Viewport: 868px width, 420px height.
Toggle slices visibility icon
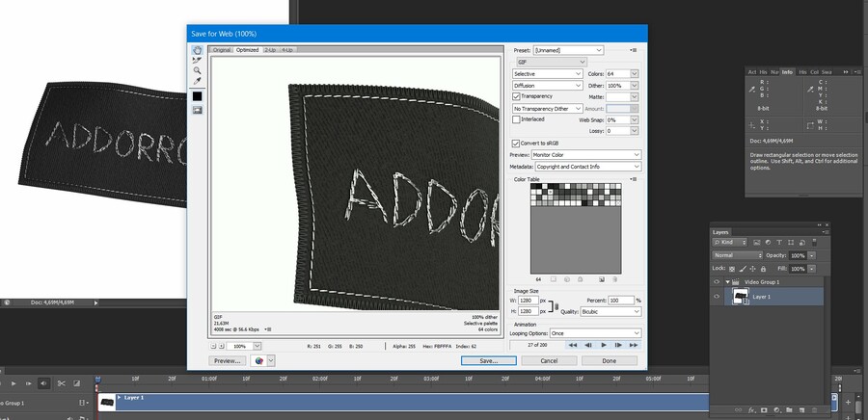(197, 111)
